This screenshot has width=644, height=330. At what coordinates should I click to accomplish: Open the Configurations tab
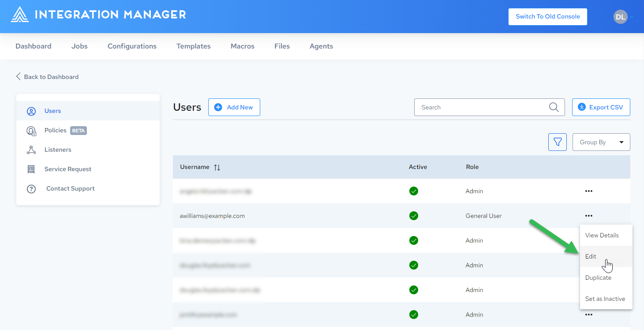pyautogui.click(x=132, y=46)
